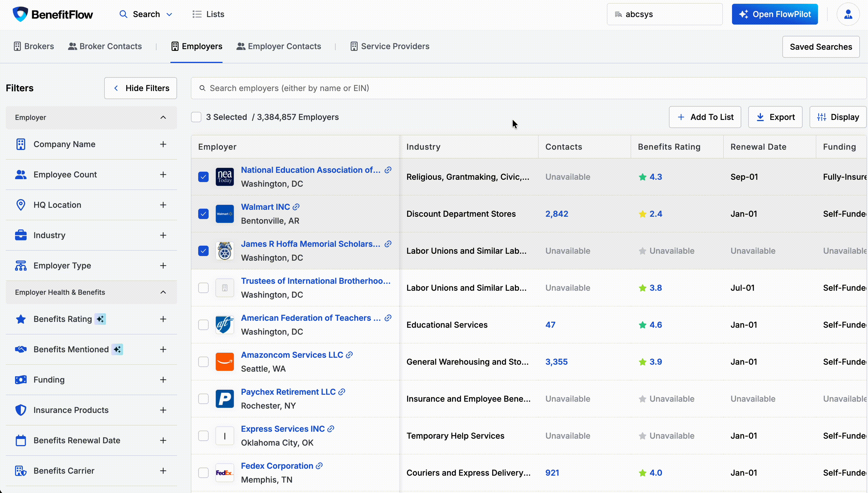
Task: Click the BenefitFlow shield logo
Action: 20,14
